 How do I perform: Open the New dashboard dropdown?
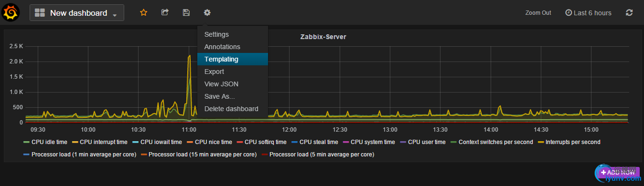(77, 13)
